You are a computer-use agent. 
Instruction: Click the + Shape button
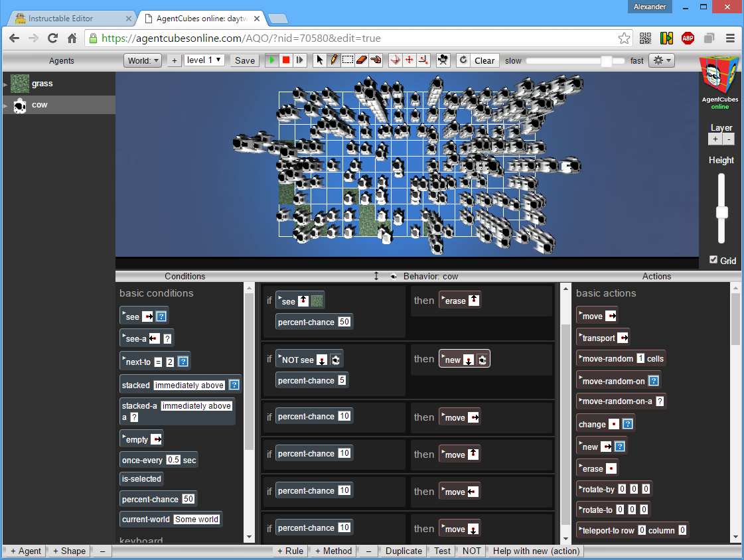69,551
